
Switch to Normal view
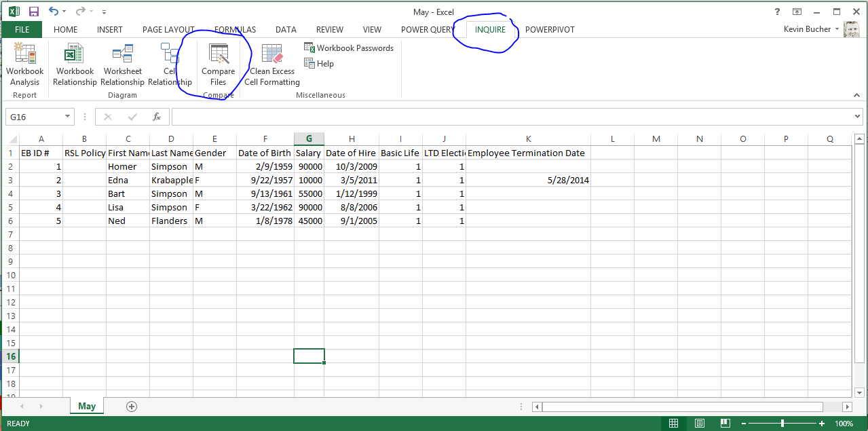pos(673,424)
